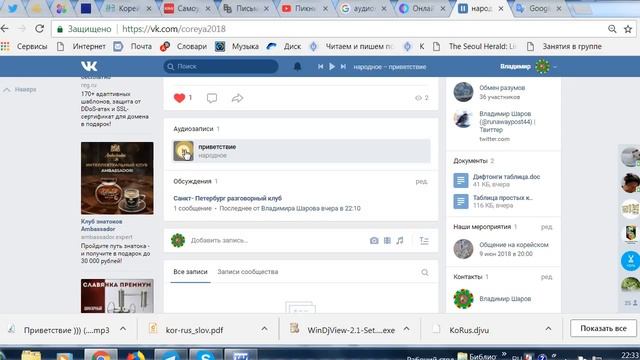Image resolution: width=640 pixels, height=360 pixels.
Task: Attach music with the note icon
Action: pos(400,241)
